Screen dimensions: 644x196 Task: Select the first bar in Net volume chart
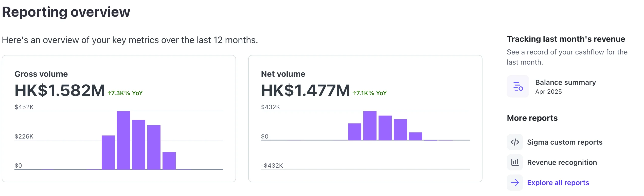[355, 132]
